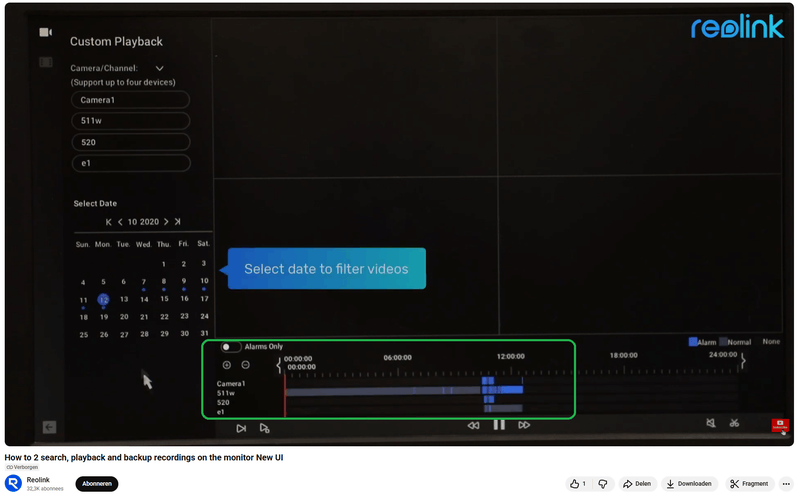The height and width of the screenshot is (496, 800).
Task: Pick October 11 in the calendar
Action: click(x=84, y=300)
